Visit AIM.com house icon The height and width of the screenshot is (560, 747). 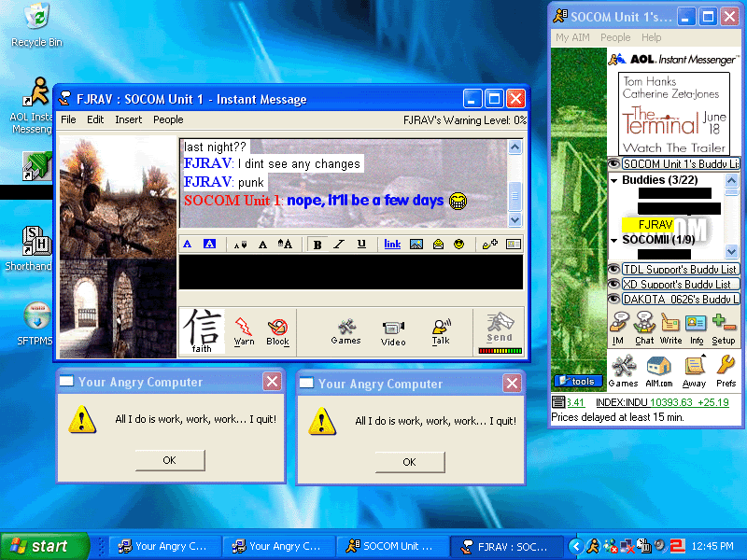point(659,371)
